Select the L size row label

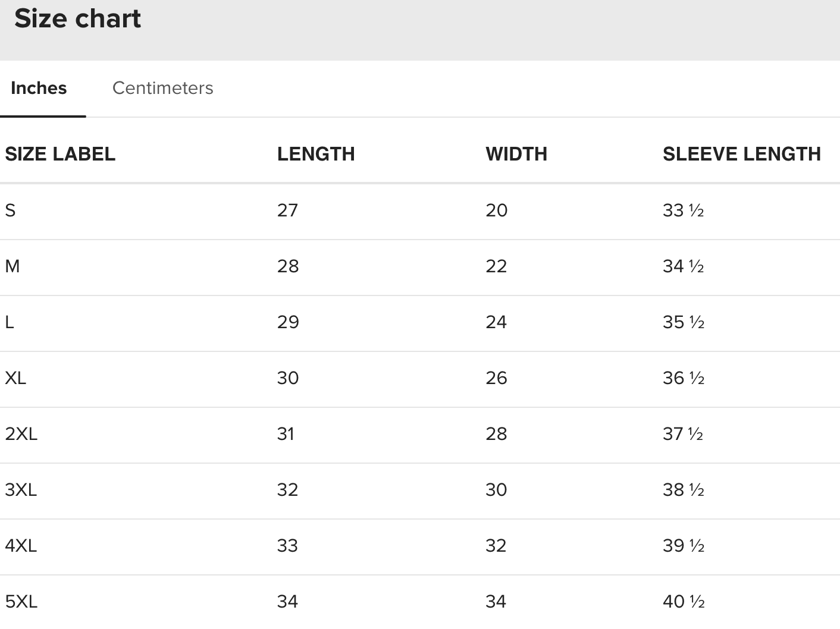[x=10, y=322]
